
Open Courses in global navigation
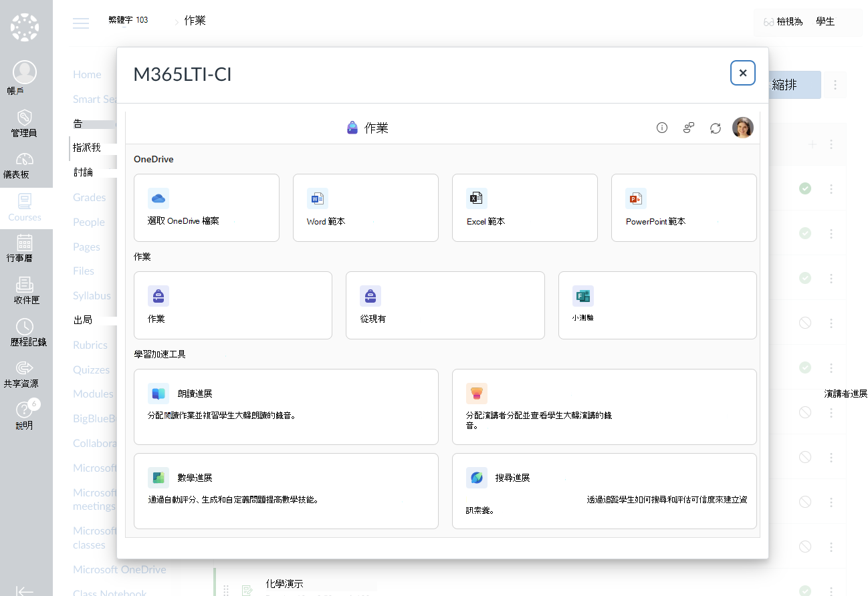click(25, 208)
